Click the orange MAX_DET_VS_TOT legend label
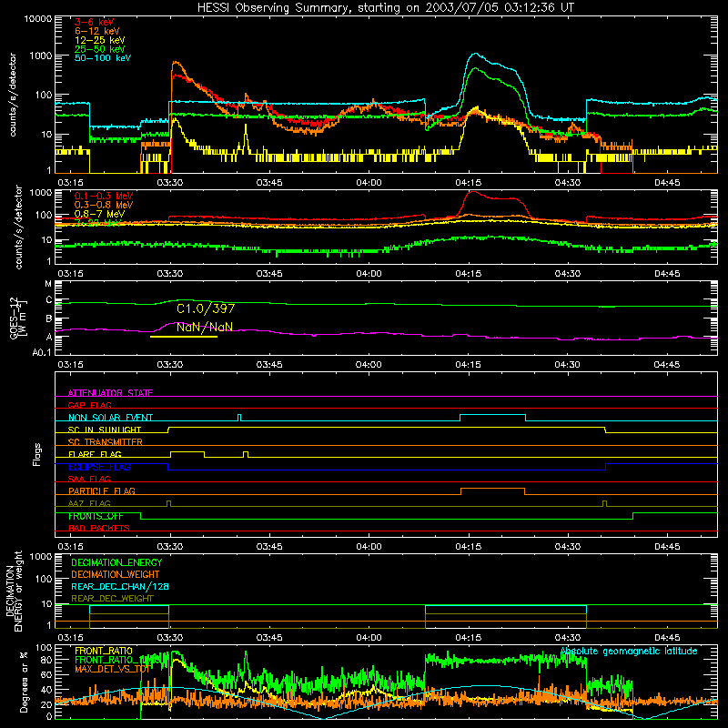This screenshot has width=728, height=728. click(113, 669)
